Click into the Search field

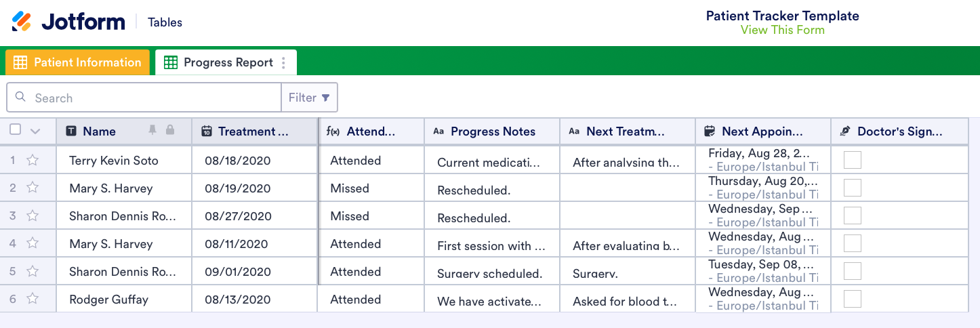click(x=155, y=98)
